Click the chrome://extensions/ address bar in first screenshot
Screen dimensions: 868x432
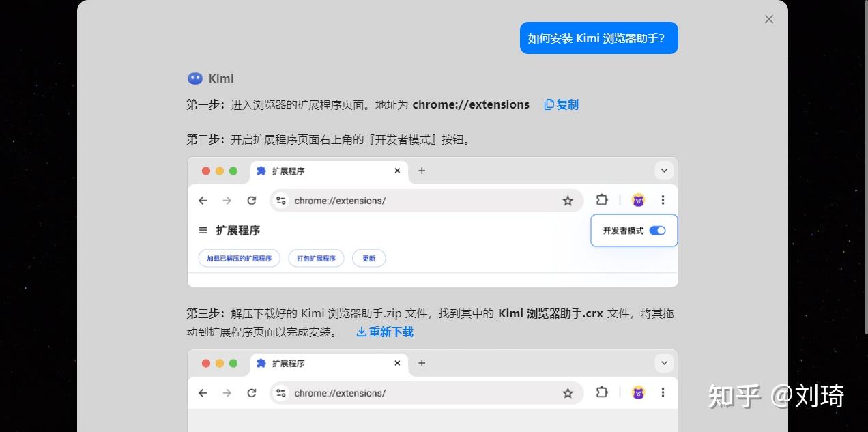click(x=426, y=201)
